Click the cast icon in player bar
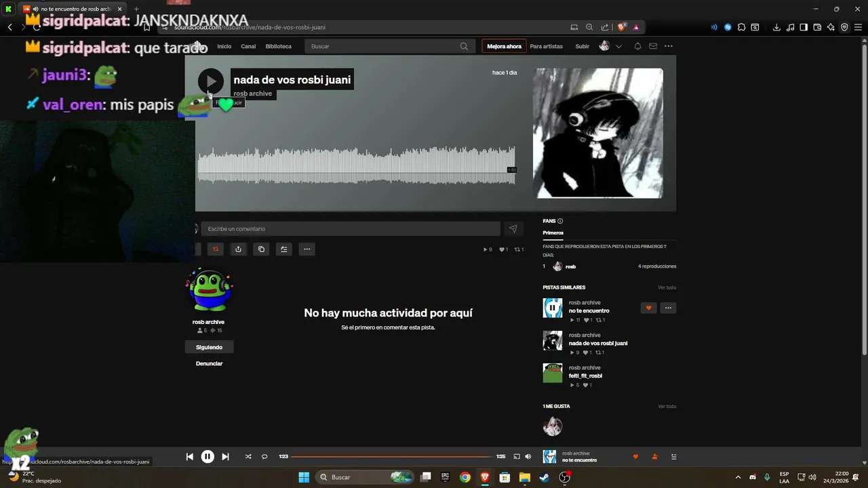 pos(517,457)
